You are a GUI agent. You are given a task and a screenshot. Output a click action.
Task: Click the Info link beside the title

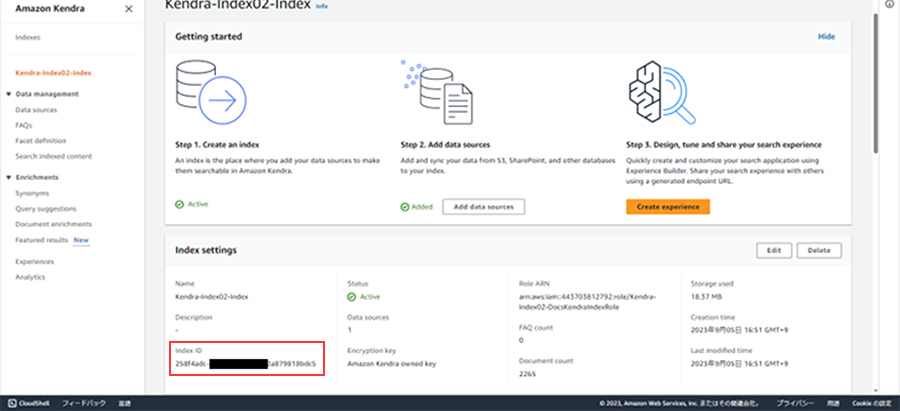point(322,6)
